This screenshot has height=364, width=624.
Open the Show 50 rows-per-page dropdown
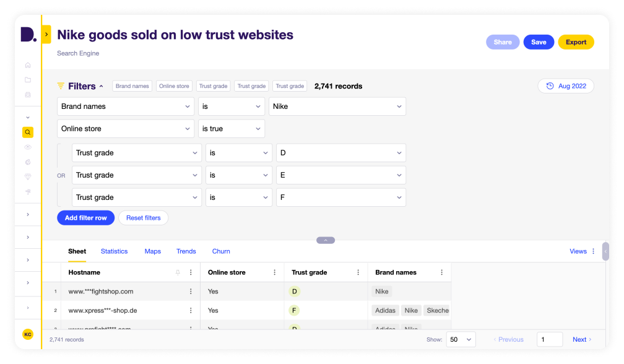coord(461,339)
